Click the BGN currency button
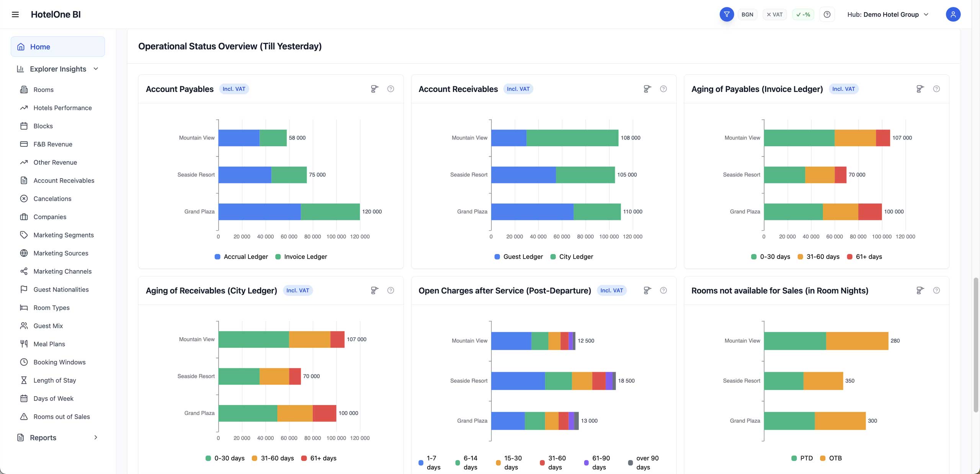This screenshot has height=474, width=980. 747,15
